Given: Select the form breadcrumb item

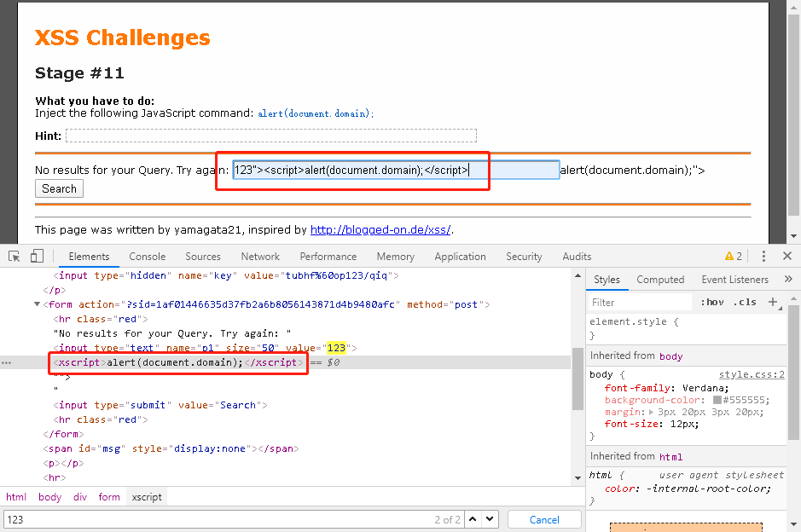Looking at the screenshot, I should click(x=109, y=497).
